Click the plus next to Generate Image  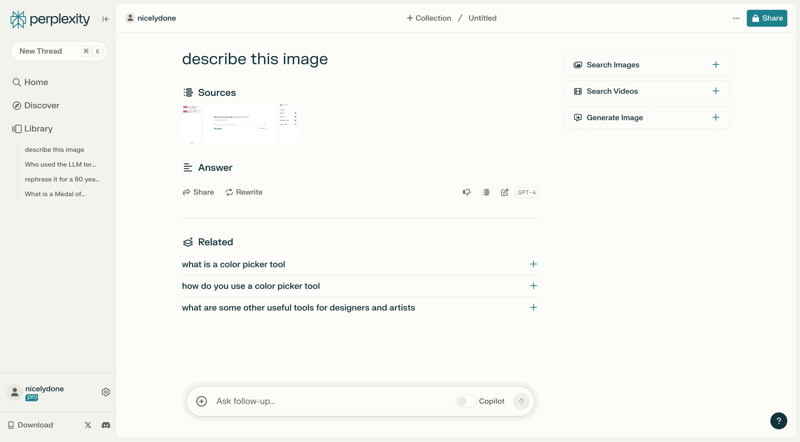pyautogui.click(x=716, y=117)
